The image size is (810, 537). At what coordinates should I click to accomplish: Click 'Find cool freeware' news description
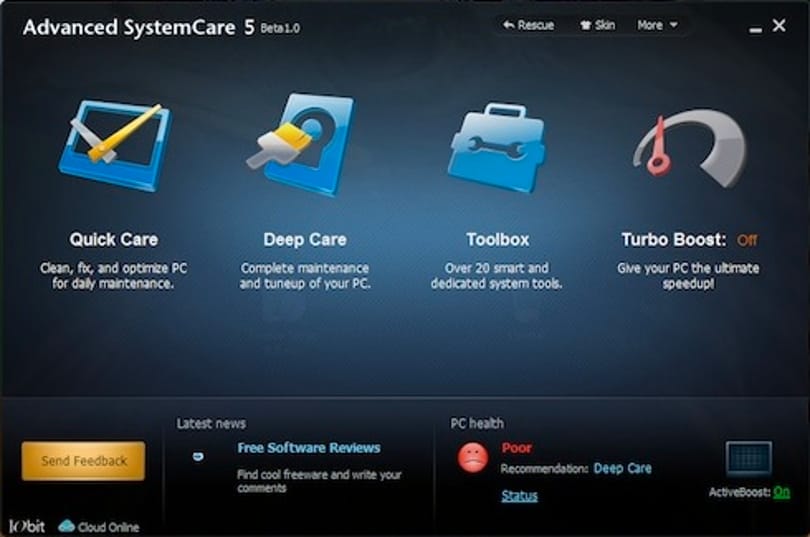coord(319,481)
